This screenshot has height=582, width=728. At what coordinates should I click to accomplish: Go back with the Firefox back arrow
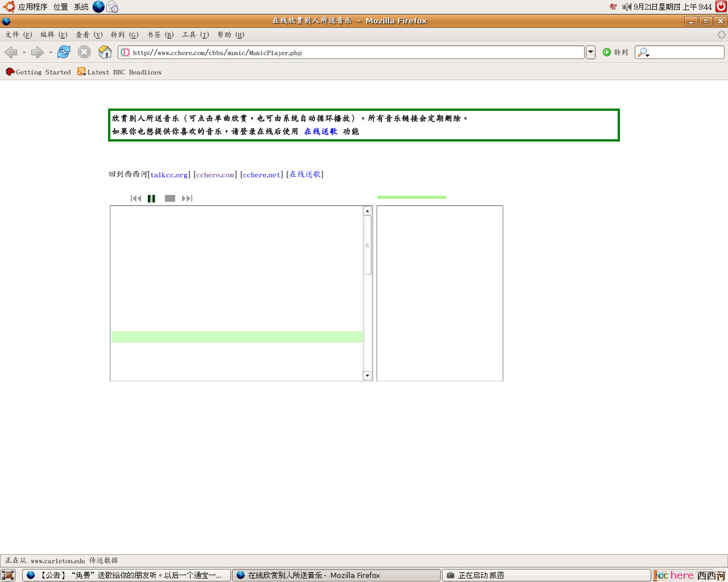coord(11,52)
